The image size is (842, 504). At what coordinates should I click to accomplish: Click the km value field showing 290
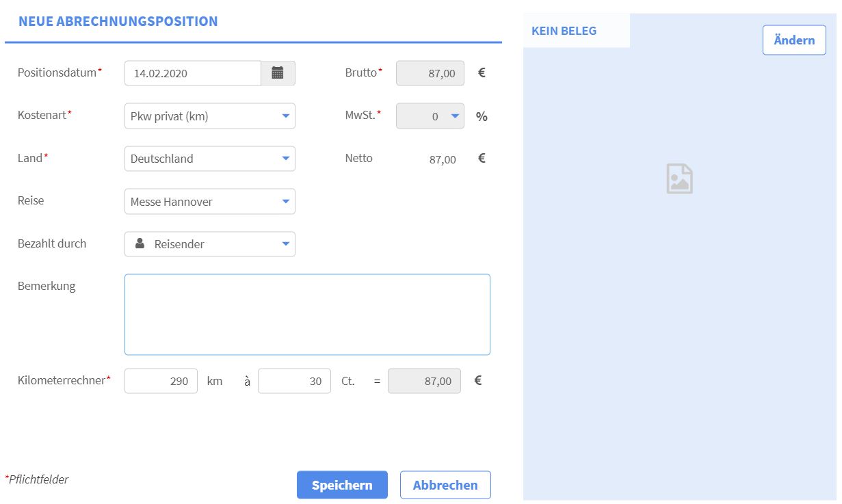[x=161, y=381]
